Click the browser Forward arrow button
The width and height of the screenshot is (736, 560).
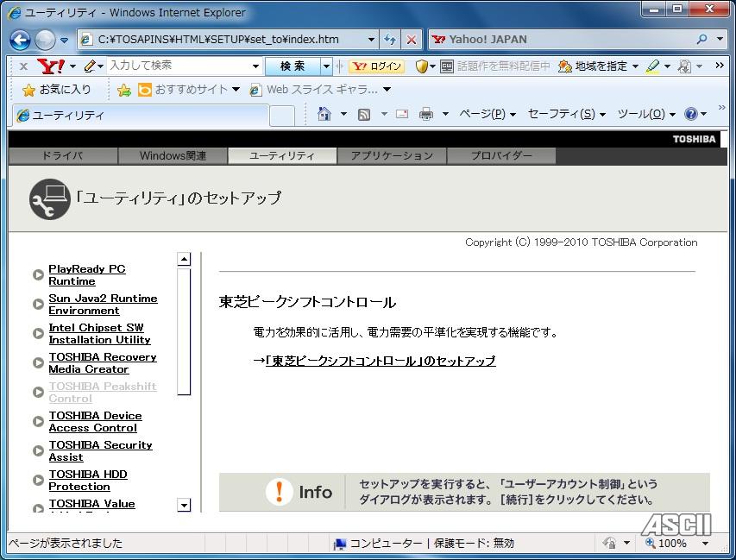[x=45, y=40]
